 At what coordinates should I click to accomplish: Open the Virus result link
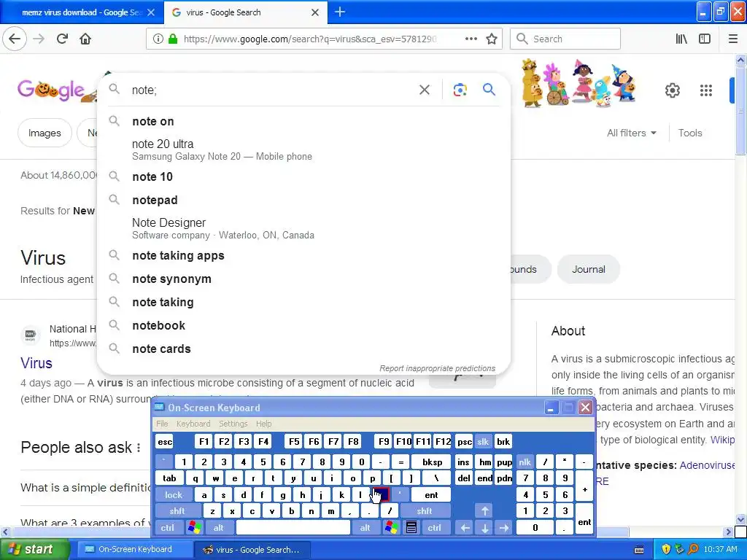(x=36, y=363)
